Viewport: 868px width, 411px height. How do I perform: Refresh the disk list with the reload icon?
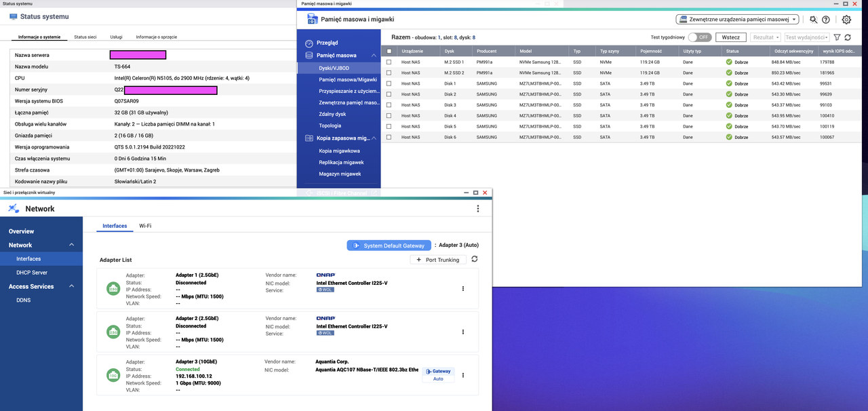(x=848, y=37)
